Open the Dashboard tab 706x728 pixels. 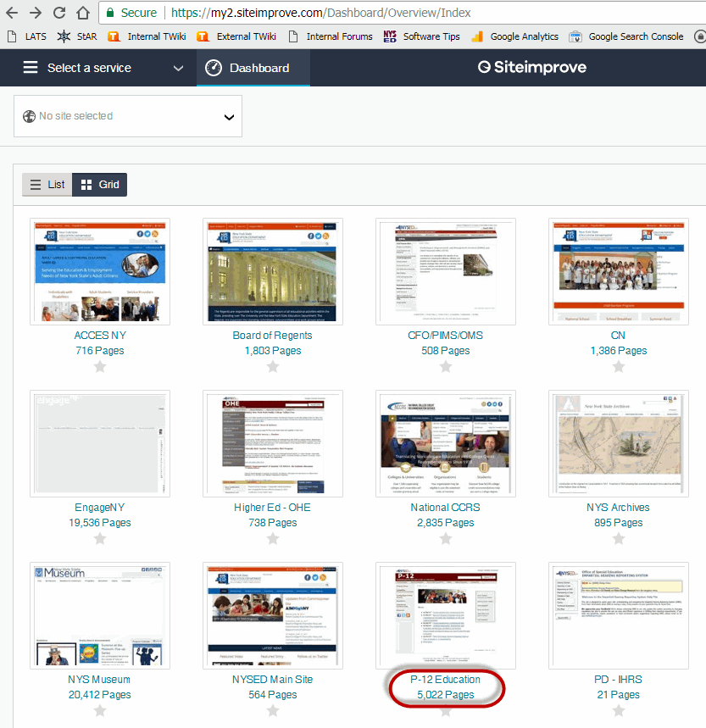click(253, 68)
